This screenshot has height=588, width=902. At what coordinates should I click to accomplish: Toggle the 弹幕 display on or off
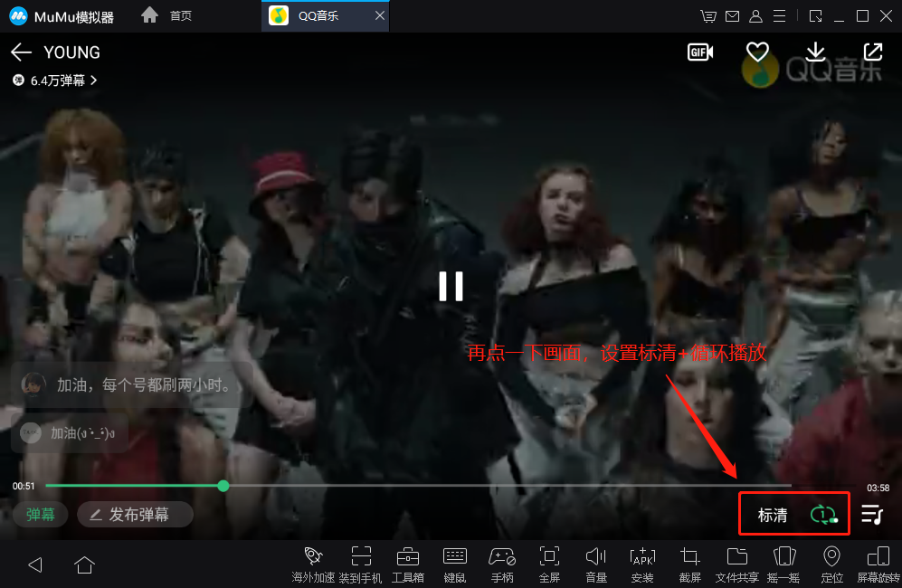(x=41, y=515)
